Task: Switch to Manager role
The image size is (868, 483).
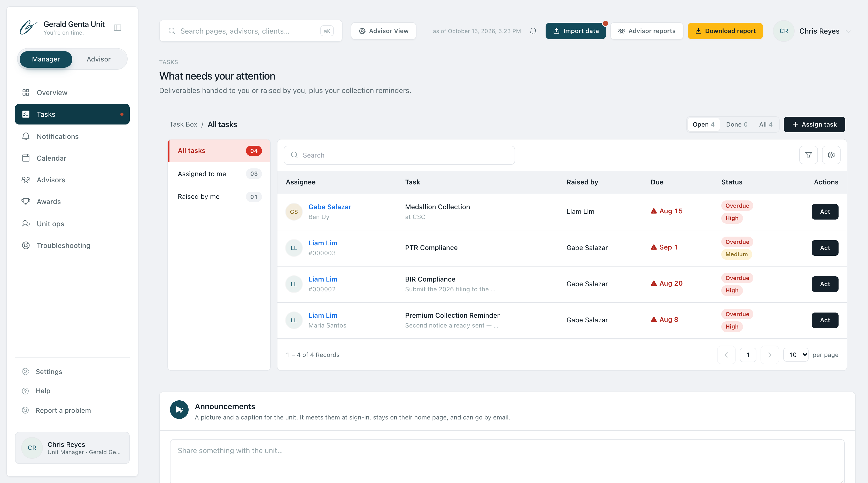Action: pyautogui.click(x=46, y=59)
